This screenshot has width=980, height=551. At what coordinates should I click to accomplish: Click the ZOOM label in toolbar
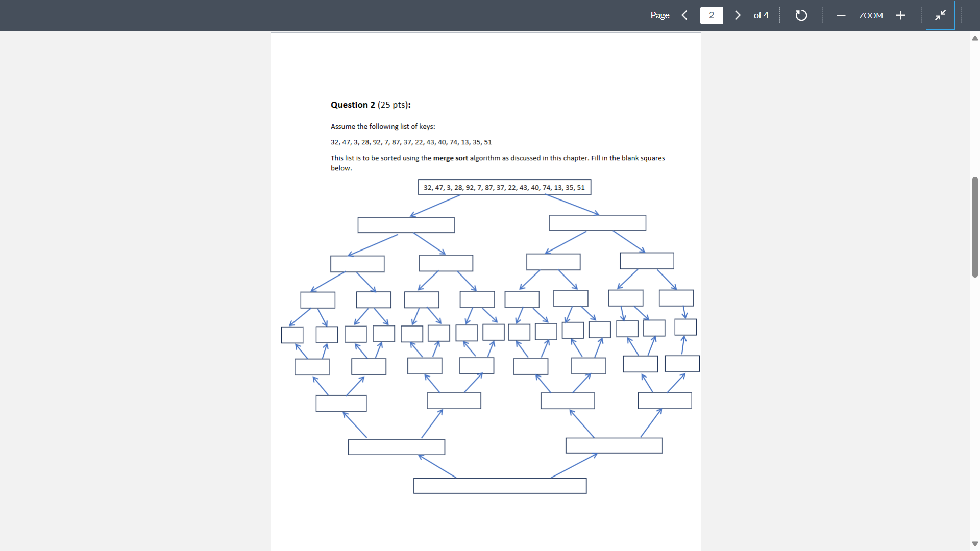871,15
